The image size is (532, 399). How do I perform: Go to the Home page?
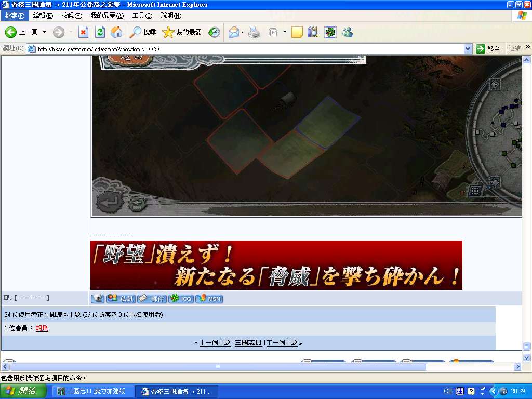pyautogui.click(x=116, y=32)
